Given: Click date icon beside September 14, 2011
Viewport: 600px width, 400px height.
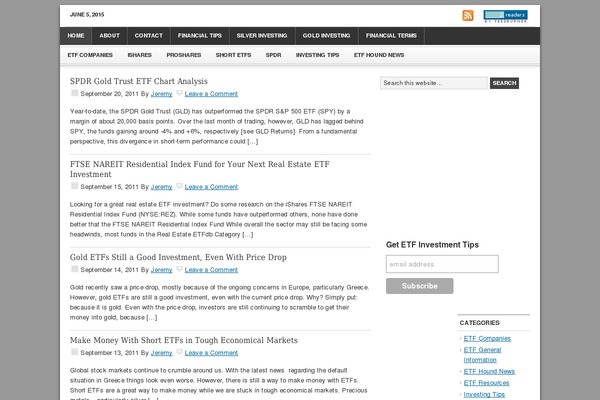Looking at the screenshot, I should tap(75, 269).
